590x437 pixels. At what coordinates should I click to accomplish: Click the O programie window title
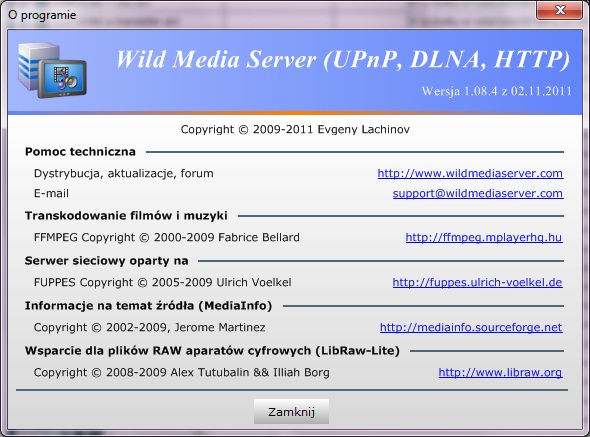(x=42, y=15)
